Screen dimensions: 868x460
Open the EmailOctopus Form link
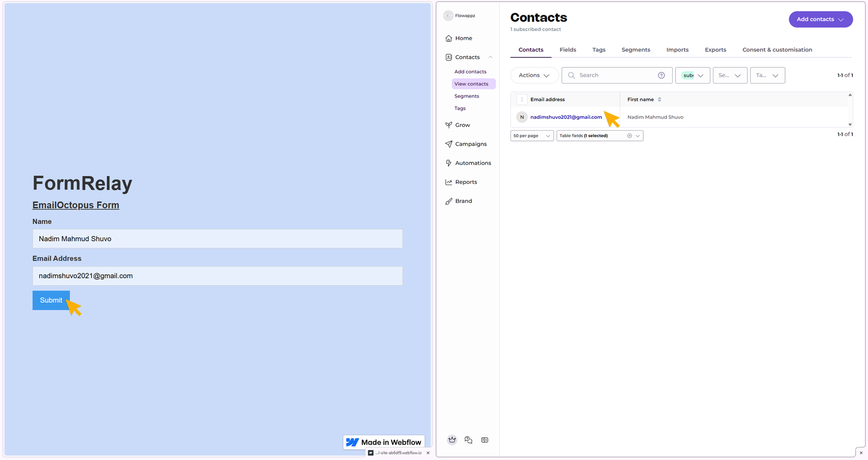pyautogui.click(x=76, y=205)
